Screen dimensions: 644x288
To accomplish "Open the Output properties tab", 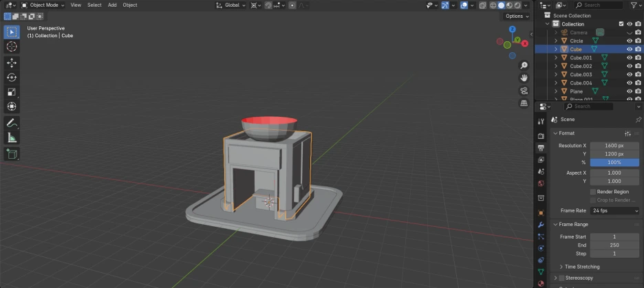I will (x=541, y=148).
